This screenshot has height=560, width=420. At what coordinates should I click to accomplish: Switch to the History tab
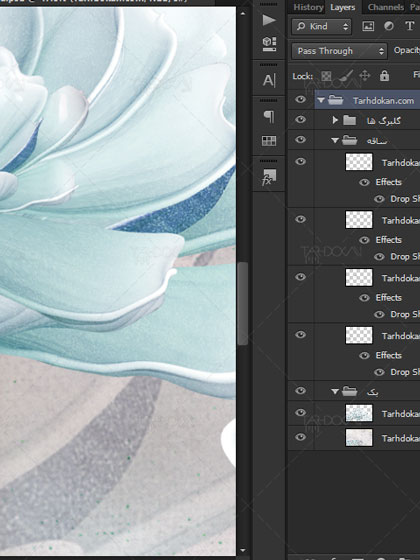(x=308, y=7)
